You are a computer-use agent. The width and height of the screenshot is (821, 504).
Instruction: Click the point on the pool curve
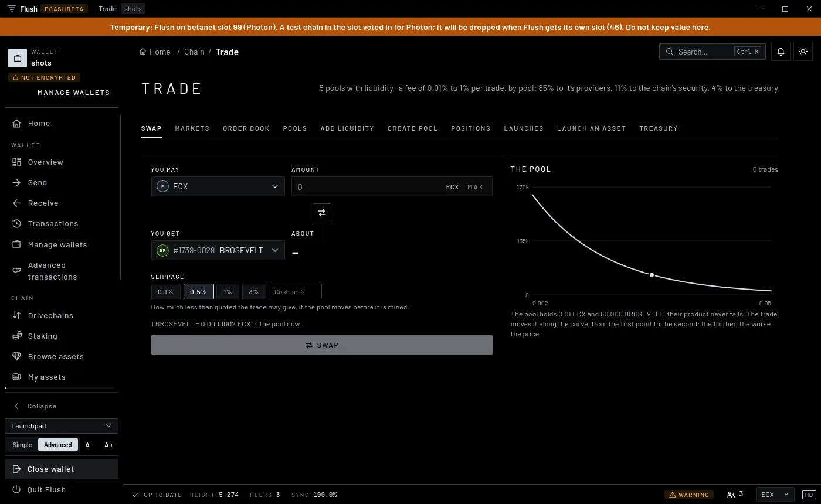click(x=652, y=275)
